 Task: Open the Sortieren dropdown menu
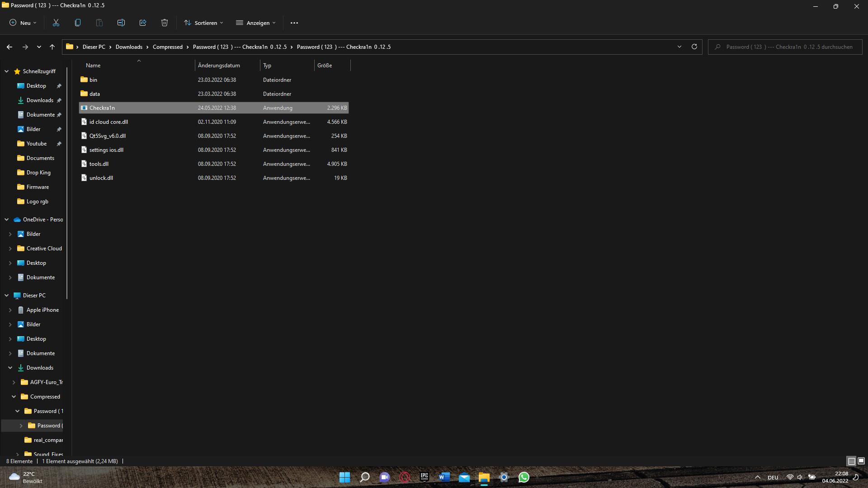[203, 23]
